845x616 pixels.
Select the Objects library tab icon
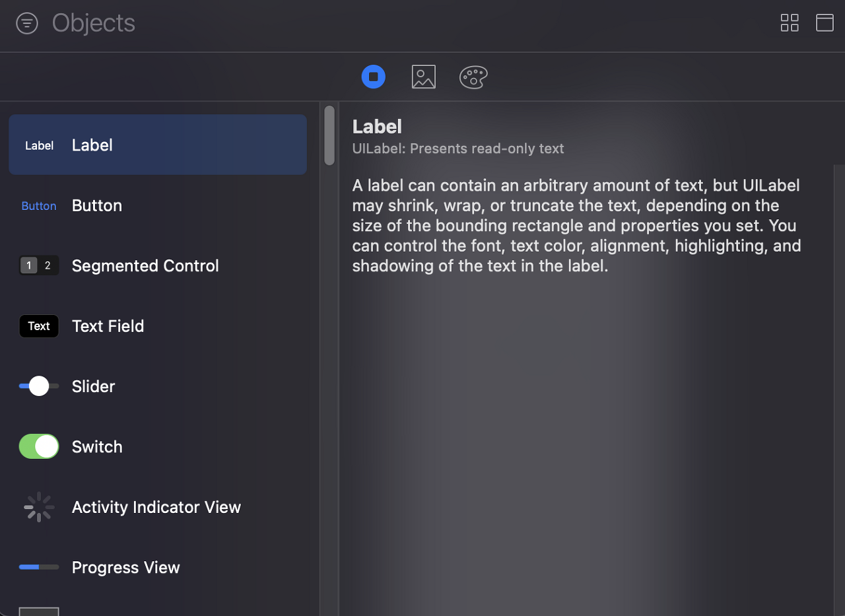(374, 77)
